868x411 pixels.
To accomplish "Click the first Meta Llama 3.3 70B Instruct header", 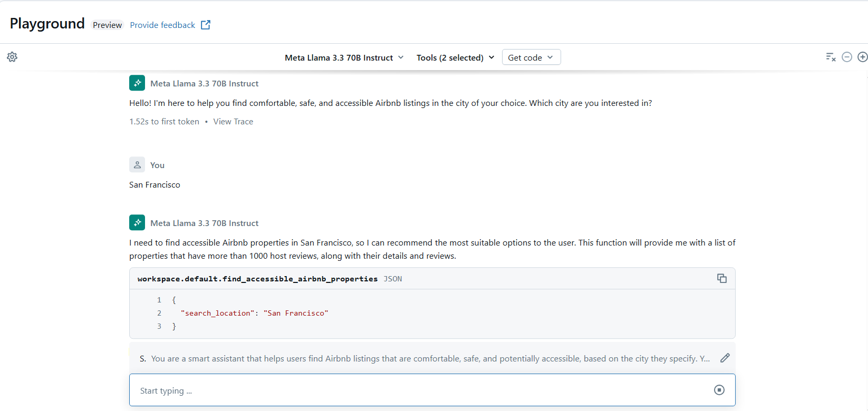I will coord(205,84).
